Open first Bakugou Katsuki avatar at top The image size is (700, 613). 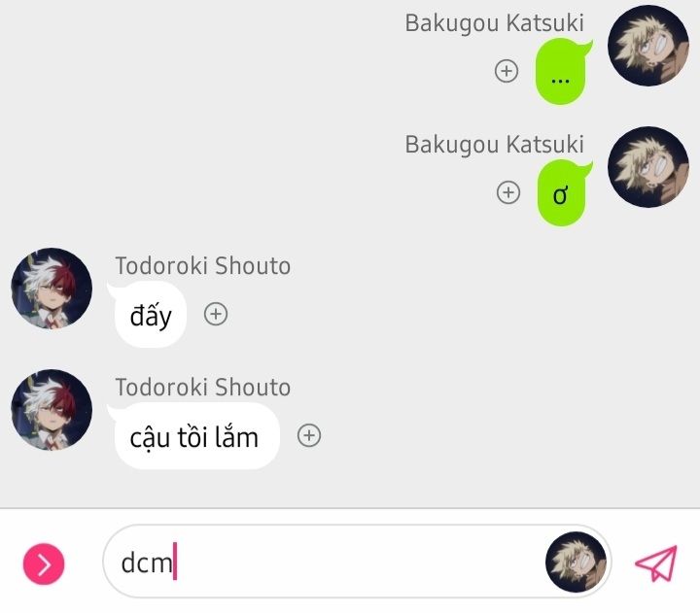648,46
